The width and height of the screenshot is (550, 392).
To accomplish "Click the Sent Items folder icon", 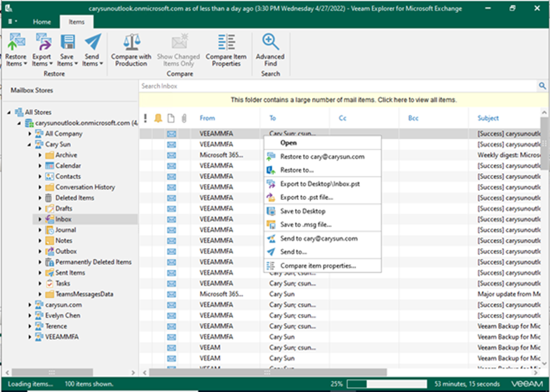I will pyautogui.click(x=50, y=273).
